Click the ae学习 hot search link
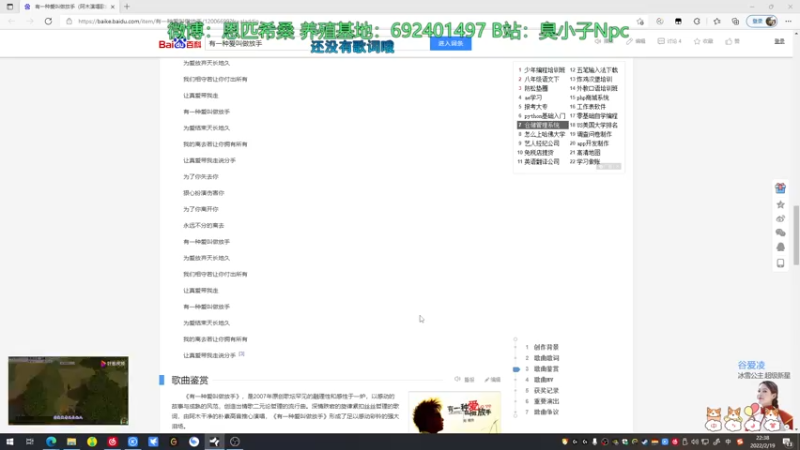 point(533,97)
